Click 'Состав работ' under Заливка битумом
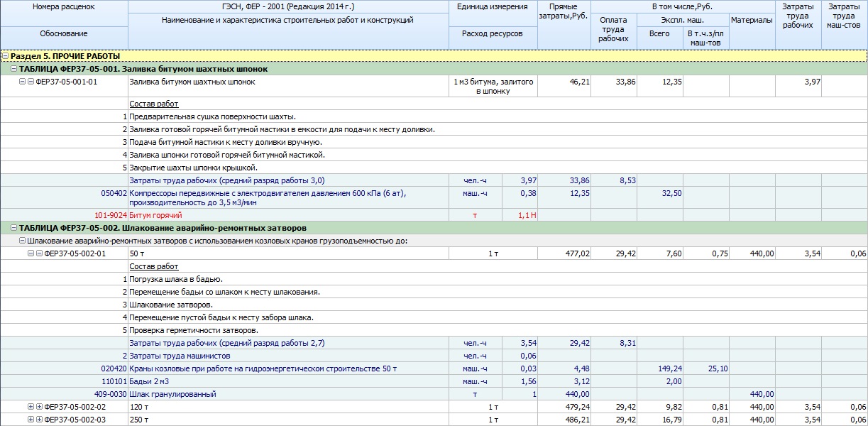The height and width of the screenshot is (426, 868). tap(154, 104)
